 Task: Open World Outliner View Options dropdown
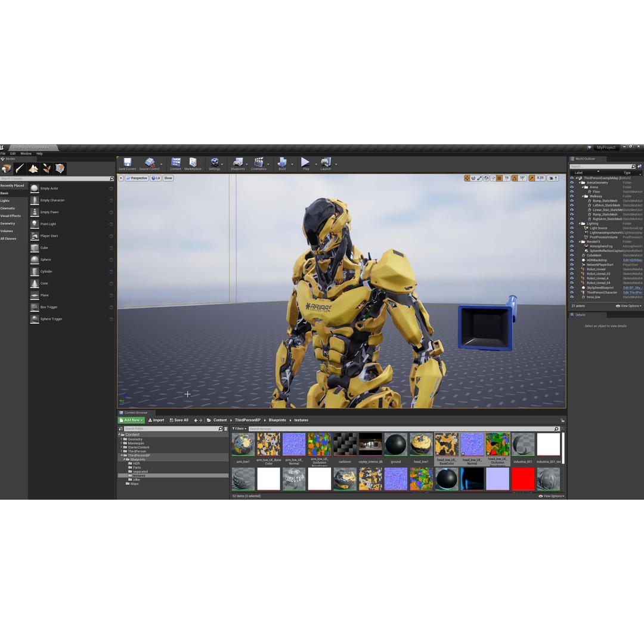(628, 306)
